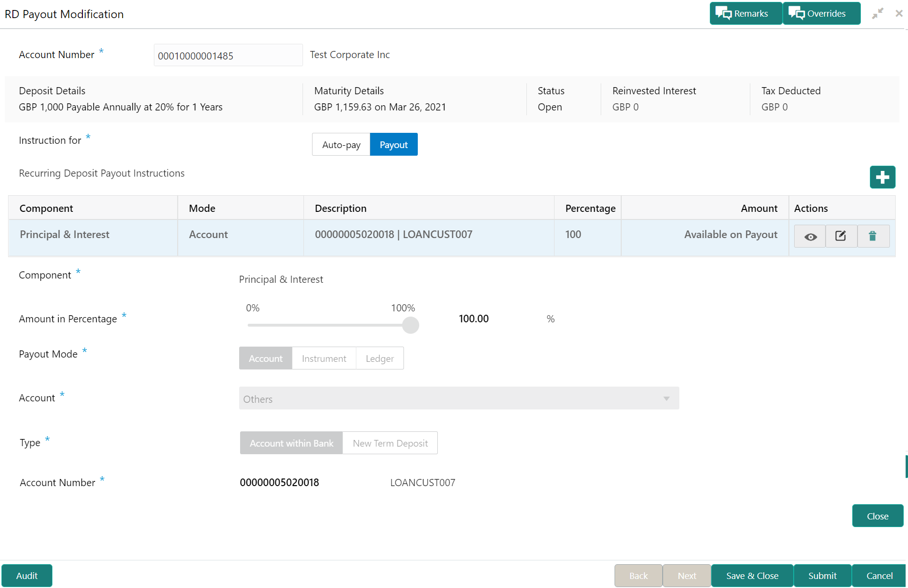
Task: Select Account within Bank type
Action: (292, 443)
